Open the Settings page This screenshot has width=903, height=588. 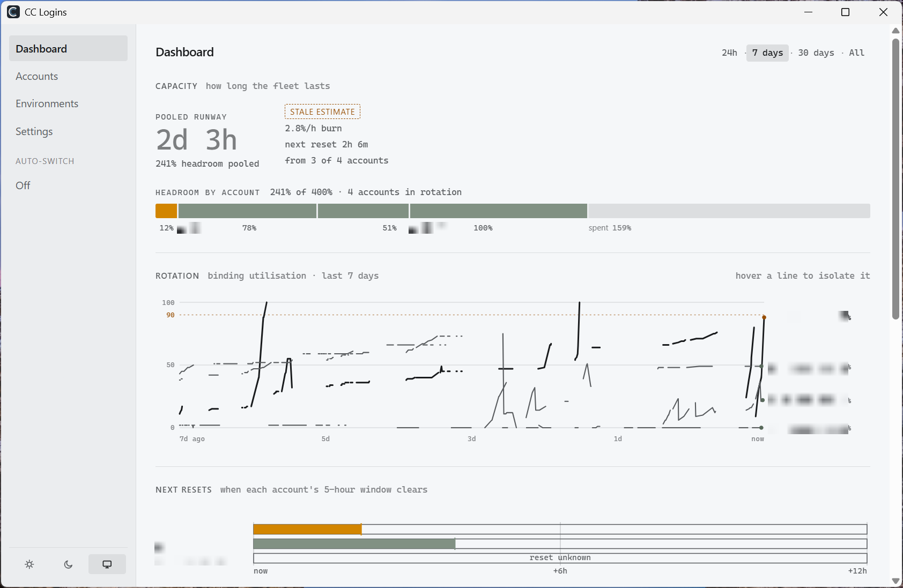click(x=68, y=131)
